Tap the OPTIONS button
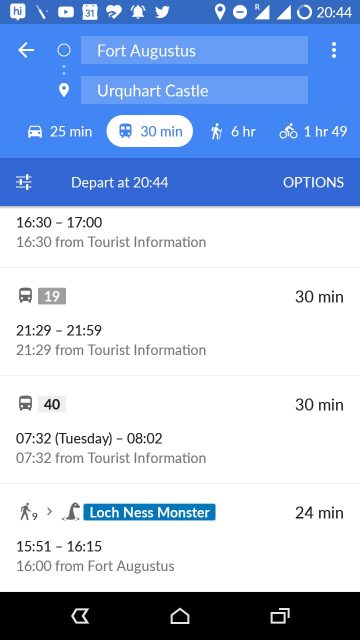The height and width of the screenshot is (640, 360). click(313, 182)
